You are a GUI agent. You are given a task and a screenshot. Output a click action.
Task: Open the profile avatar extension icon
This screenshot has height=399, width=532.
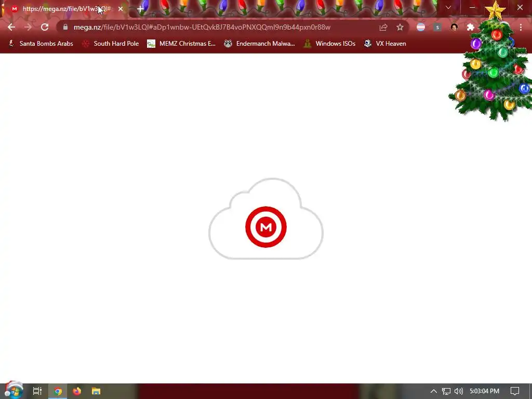click(454, 27)
